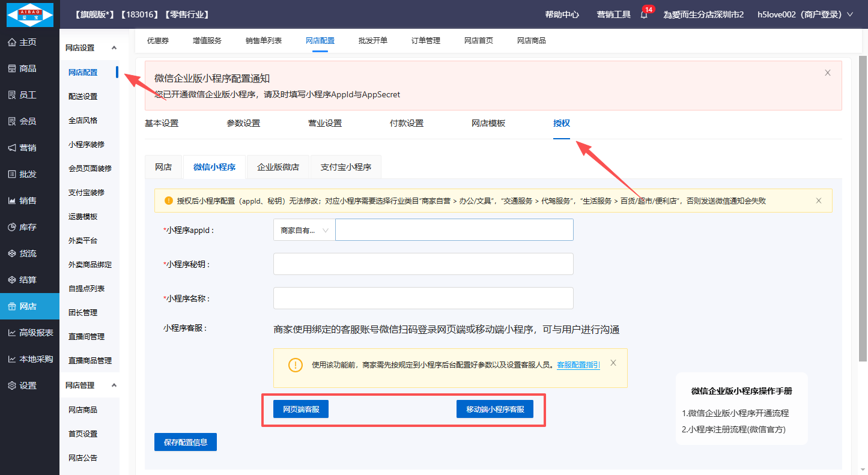Open the 销售 sales chart icon
This screenshot has width=868, height=475.
(11, 201)
